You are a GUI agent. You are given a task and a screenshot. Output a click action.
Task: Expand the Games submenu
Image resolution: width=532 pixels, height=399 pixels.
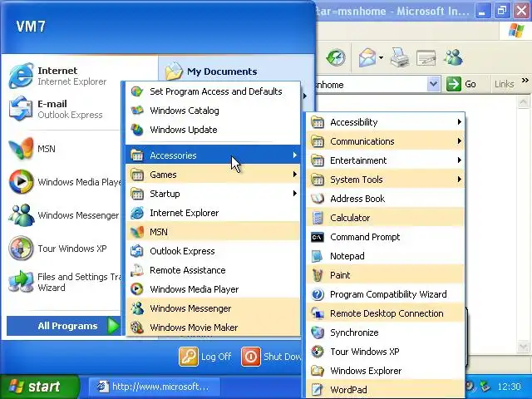coord(213,175)
